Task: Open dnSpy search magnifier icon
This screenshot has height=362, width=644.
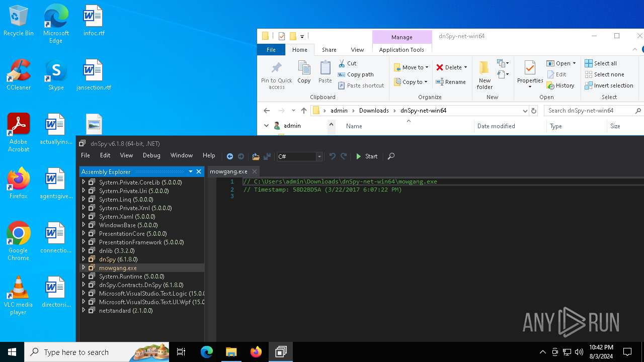Action: (x=391, y=156)
